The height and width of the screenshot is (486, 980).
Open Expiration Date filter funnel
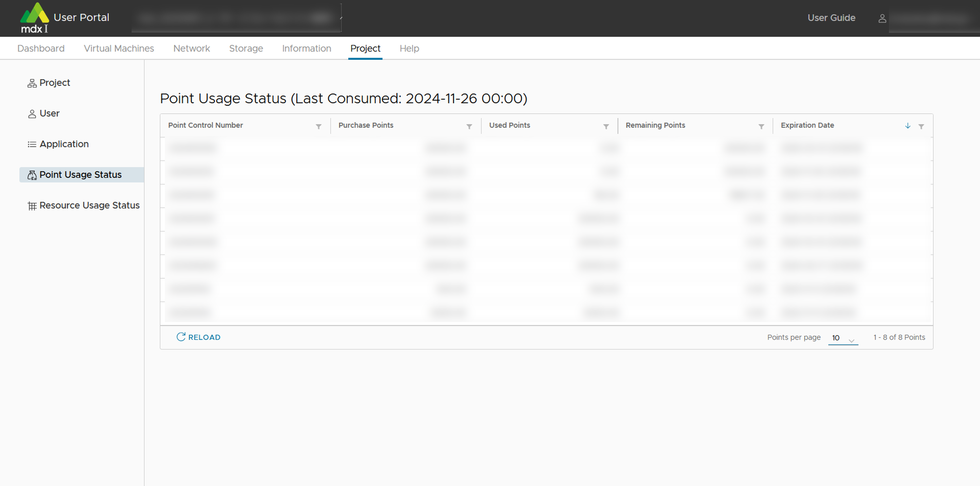point(921,126)
